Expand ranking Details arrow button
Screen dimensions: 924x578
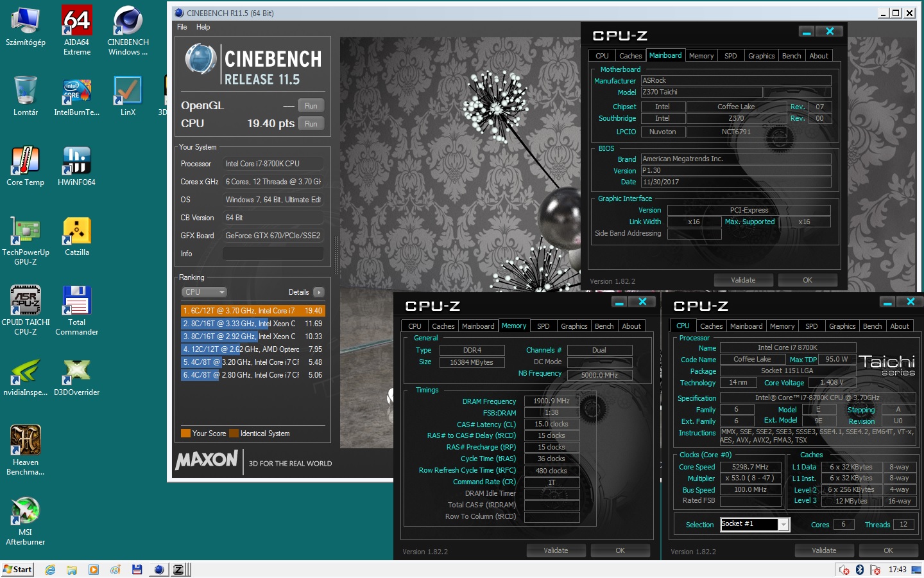[x=319, y=292]
